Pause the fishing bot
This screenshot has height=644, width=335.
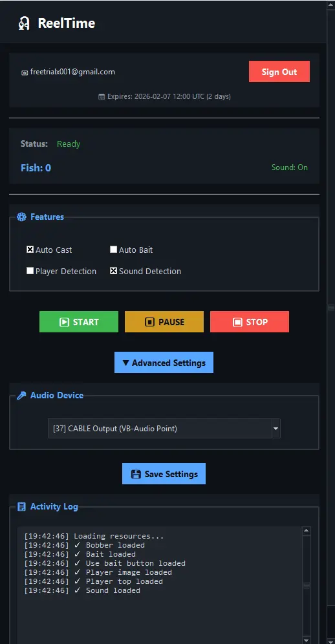coord(164,321)
